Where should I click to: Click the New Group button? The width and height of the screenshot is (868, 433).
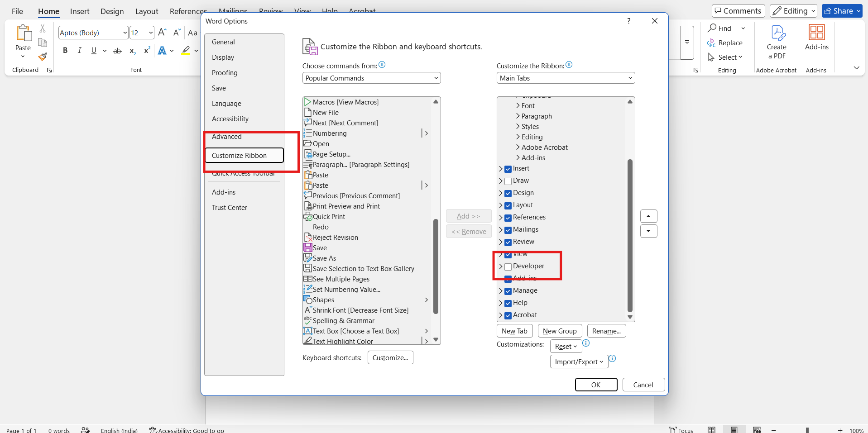560,331
